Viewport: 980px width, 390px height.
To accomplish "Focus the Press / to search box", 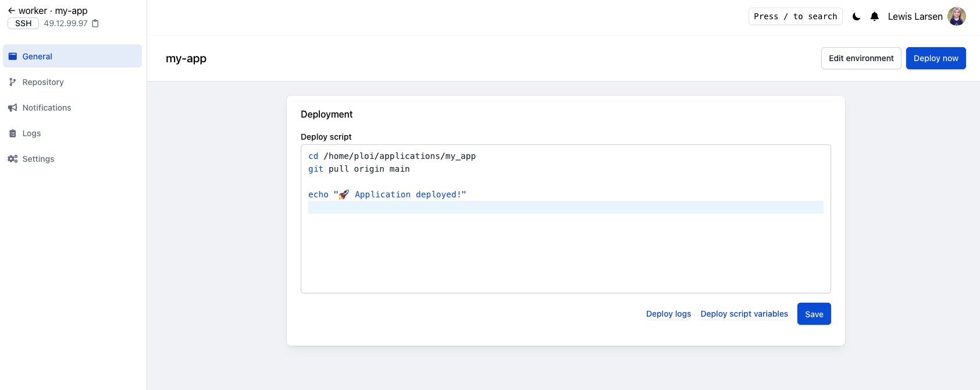I will (x=795, y=16).
